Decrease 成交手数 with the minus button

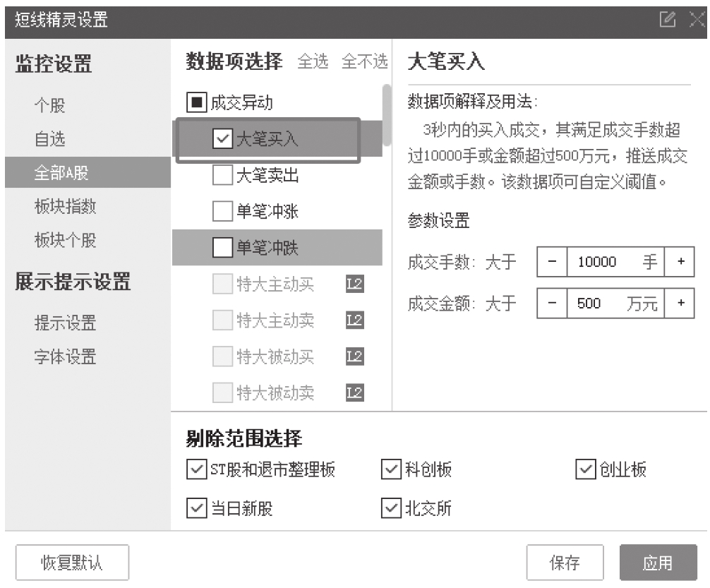click(x=552, y=261)
